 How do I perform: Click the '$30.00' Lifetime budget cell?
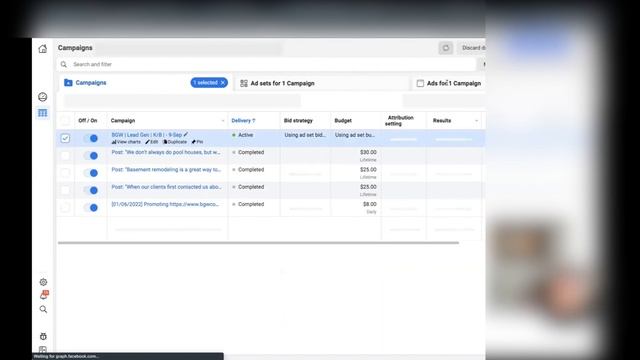pyautogui.click(x=368, y=152)
